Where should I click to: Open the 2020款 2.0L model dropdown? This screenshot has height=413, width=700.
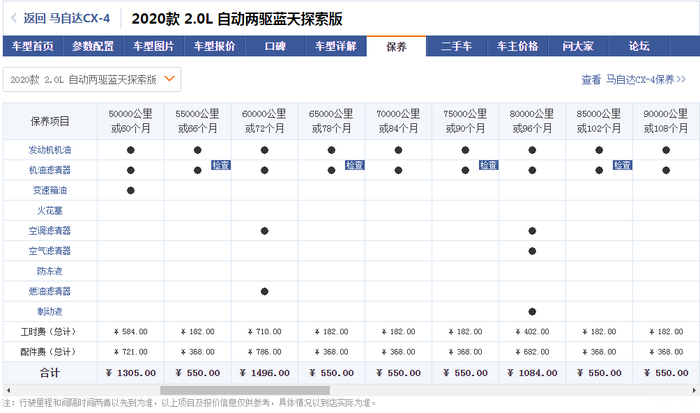tap(91, 78)
